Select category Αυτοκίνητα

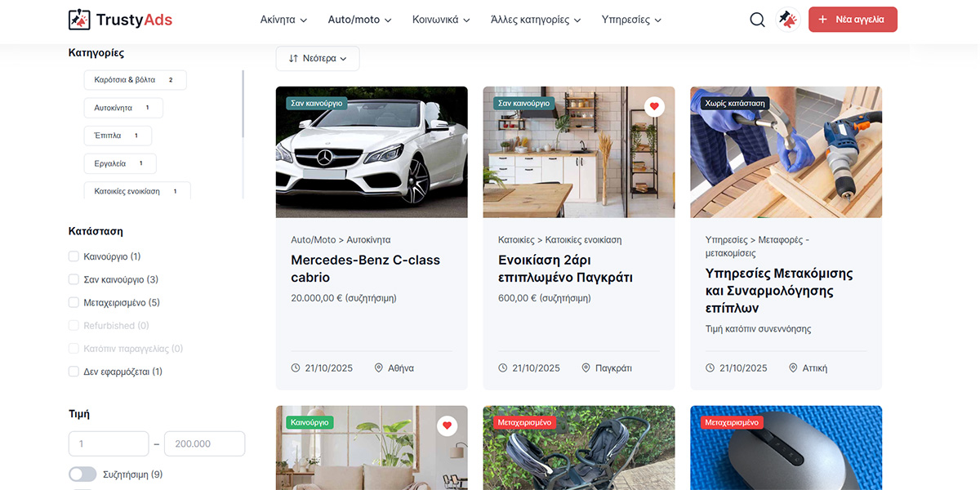click(x=123, y=108)
